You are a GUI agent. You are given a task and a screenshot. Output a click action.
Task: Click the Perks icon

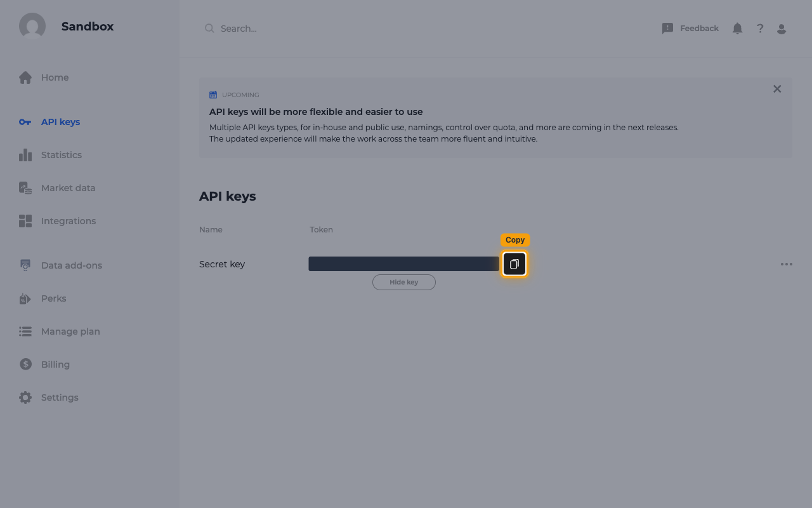pos(25,298)
